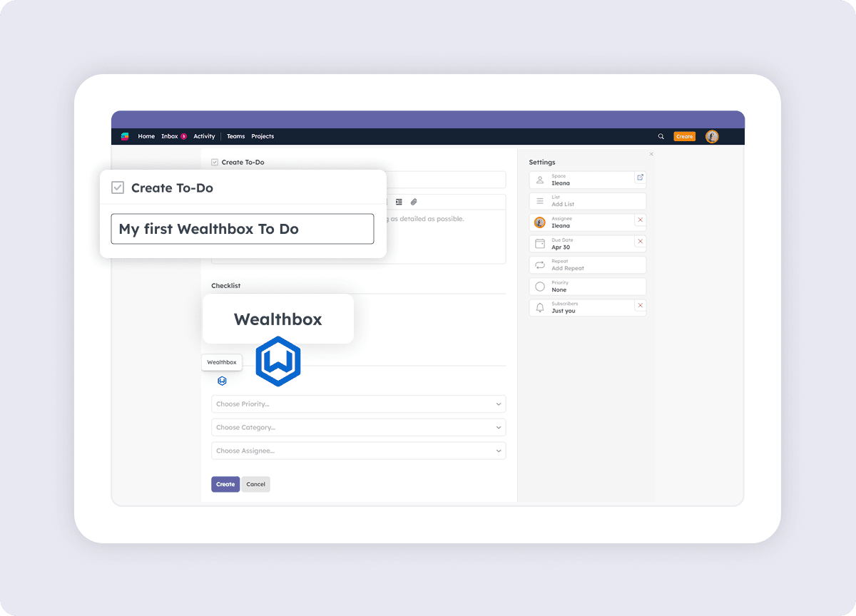Click the Settings heading text
856x616 pixels.
coord(542,163)
